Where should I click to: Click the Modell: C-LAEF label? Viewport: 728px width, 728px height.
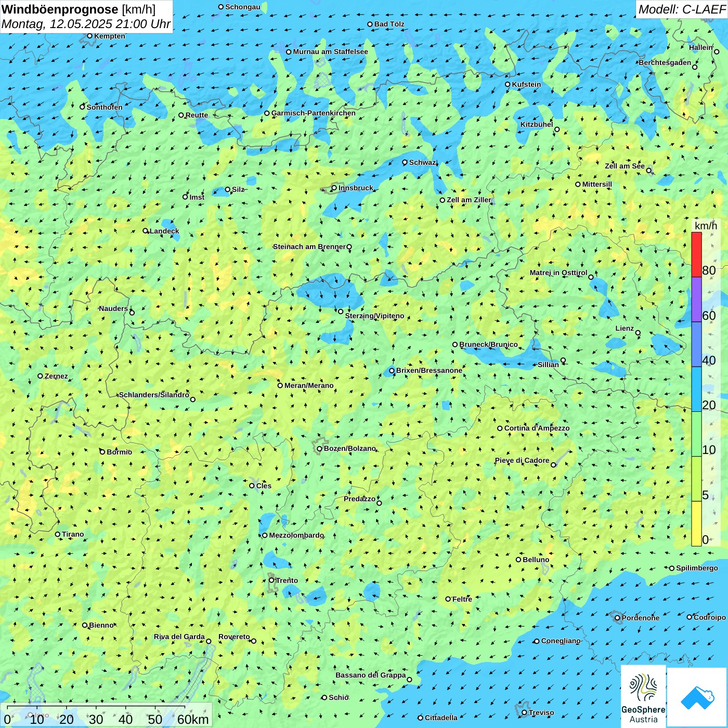681,9
